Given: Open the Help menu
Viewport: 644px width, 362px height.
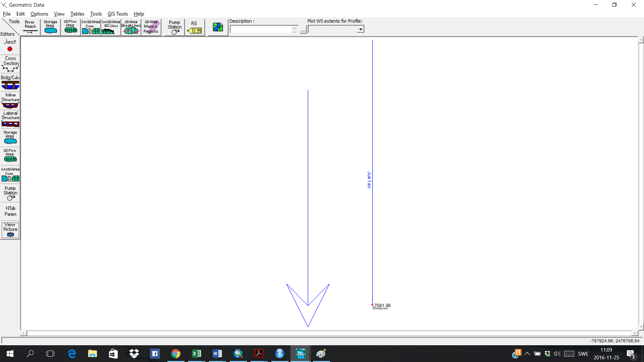Looking at the screenshot, I should (139, 14).
